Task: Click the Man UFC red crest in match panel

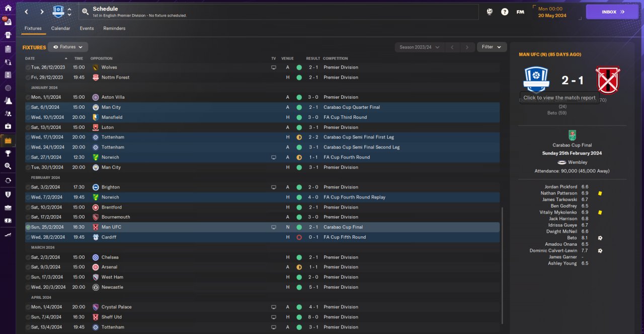Action: 608,80
